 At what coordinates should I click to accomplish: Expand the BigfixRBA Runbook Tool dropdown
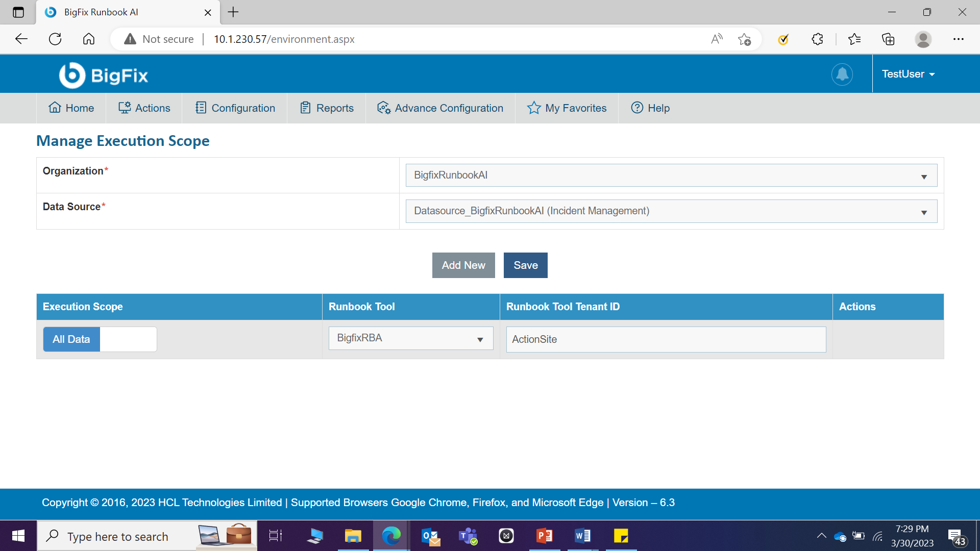coord(411,338)
